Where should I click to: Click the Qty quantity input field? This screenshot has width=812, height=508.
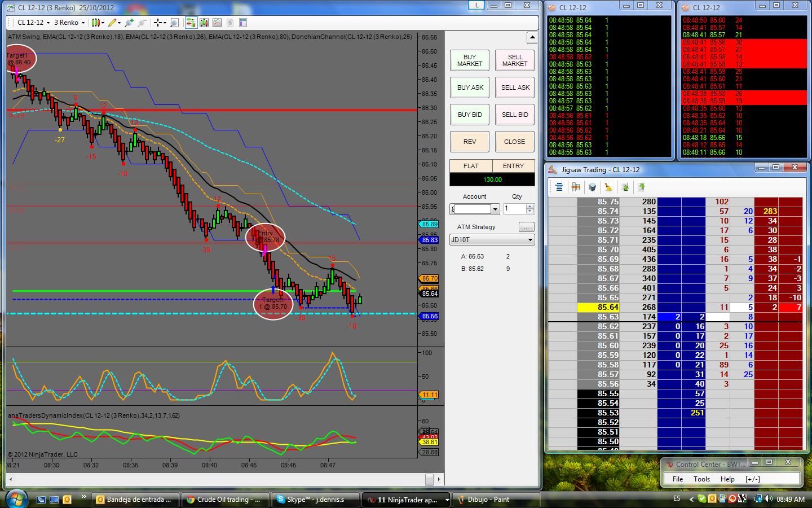coord(514,209)
